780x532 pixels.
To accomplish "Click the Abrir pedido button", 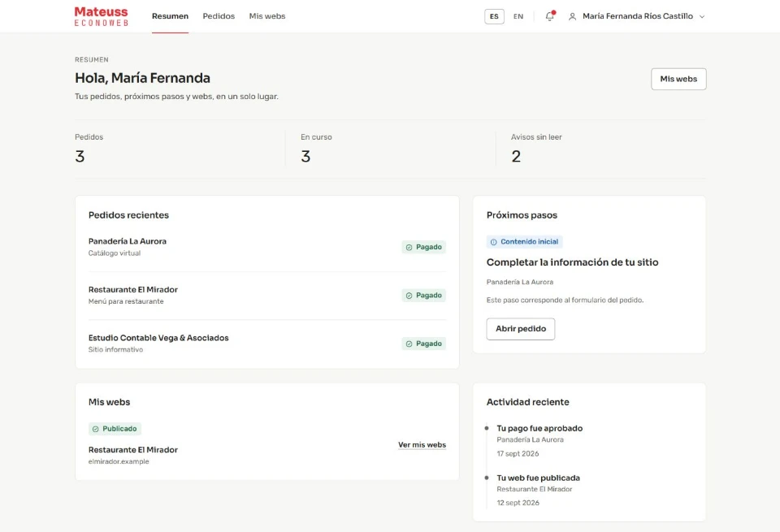I will coord(520,329).
